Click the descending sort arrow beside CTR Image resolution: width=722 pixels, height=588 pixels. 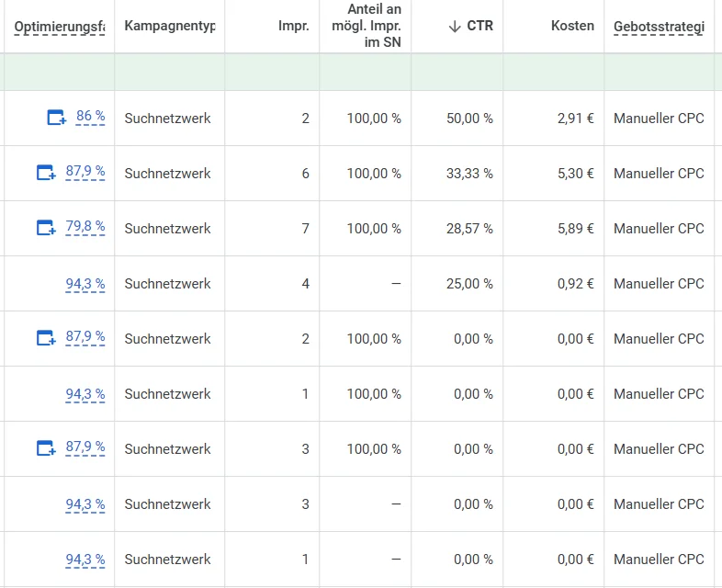(454, 26)
